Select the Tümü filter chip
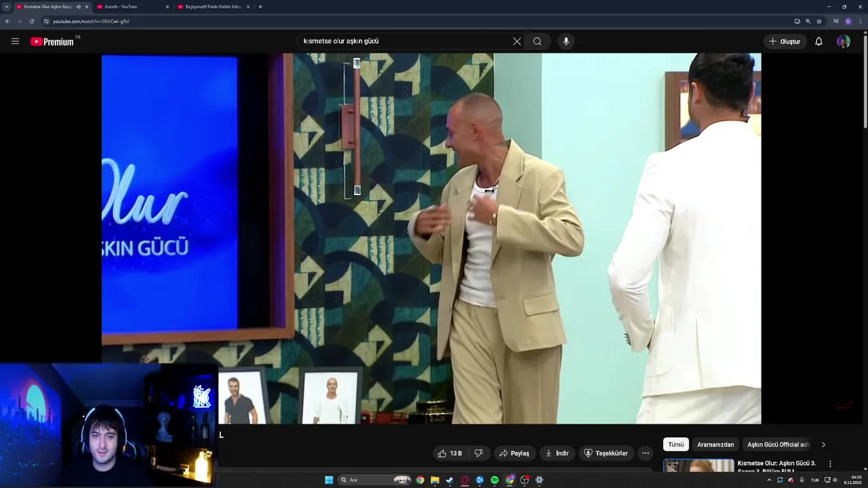Screen dimensions: 868x488 tap(676, 445)
